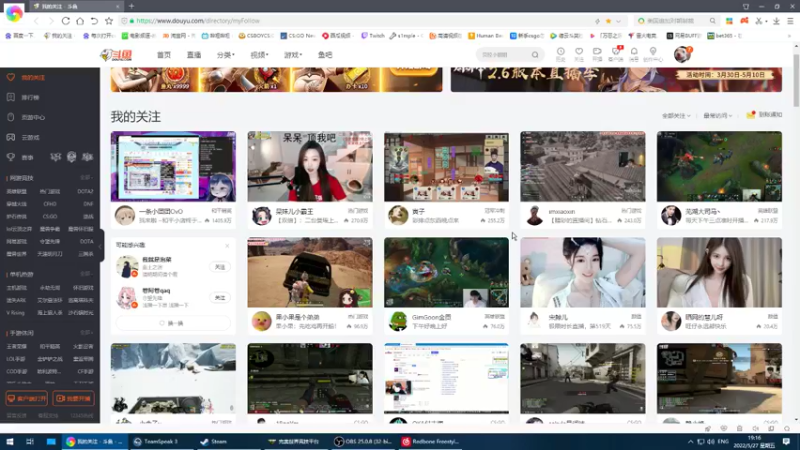800x450 pixels.
Task: Open the Twitch bookmark in bookmarks bar
Action: [373, 36]
